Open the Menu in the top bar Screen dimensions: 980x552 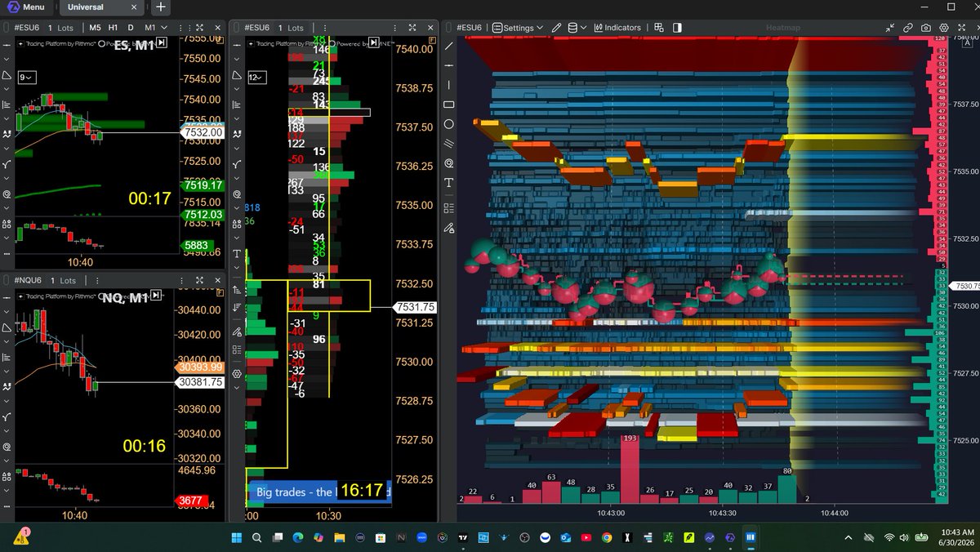click(27, 7)
